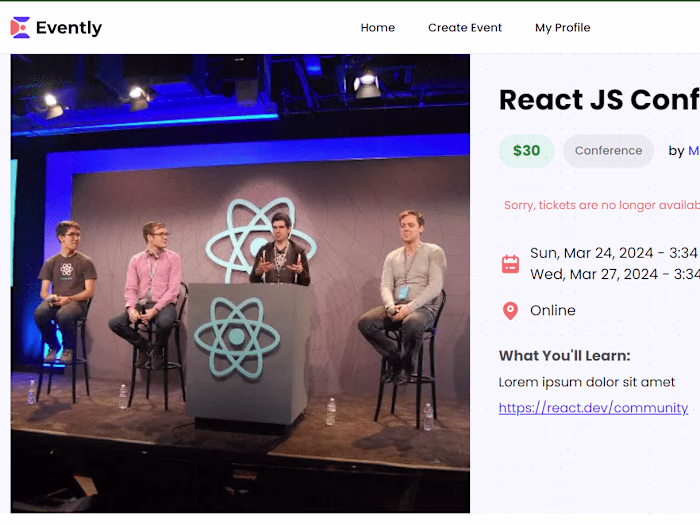Click the 'Online' location text
This screenshot has height=525, width=700.
click(x=553, y=310)
